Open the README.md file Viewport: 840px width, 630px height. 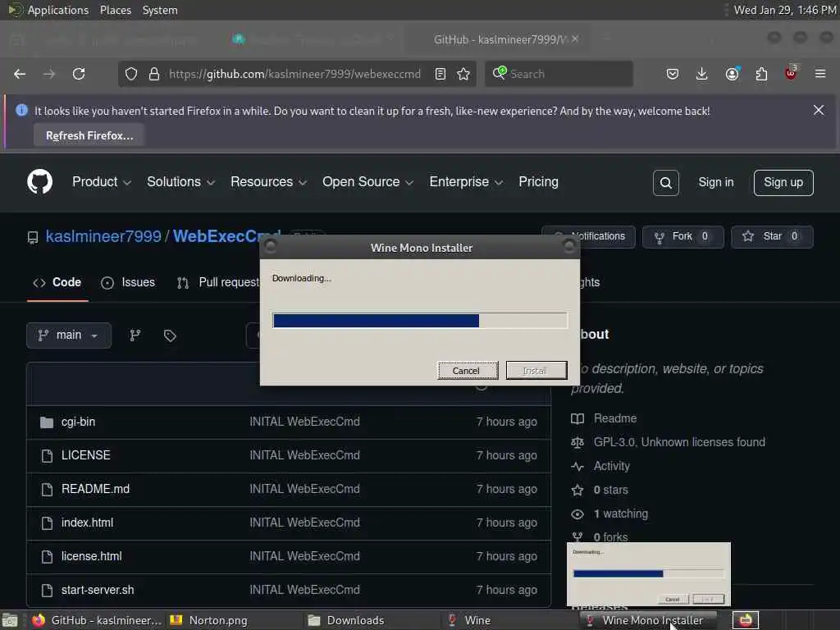click(95, 489)
